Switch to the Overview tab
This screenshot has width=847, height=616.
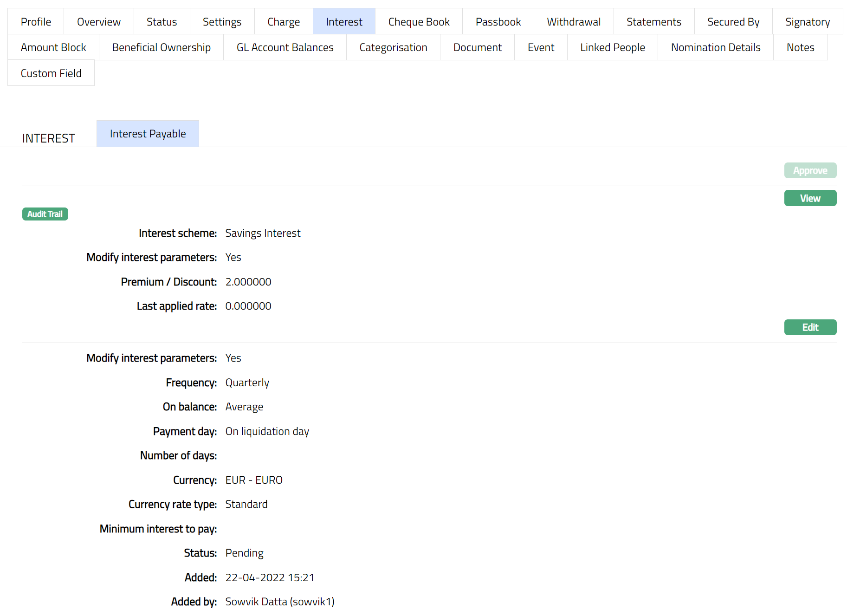pyautogui.click(x=98, y=22)
